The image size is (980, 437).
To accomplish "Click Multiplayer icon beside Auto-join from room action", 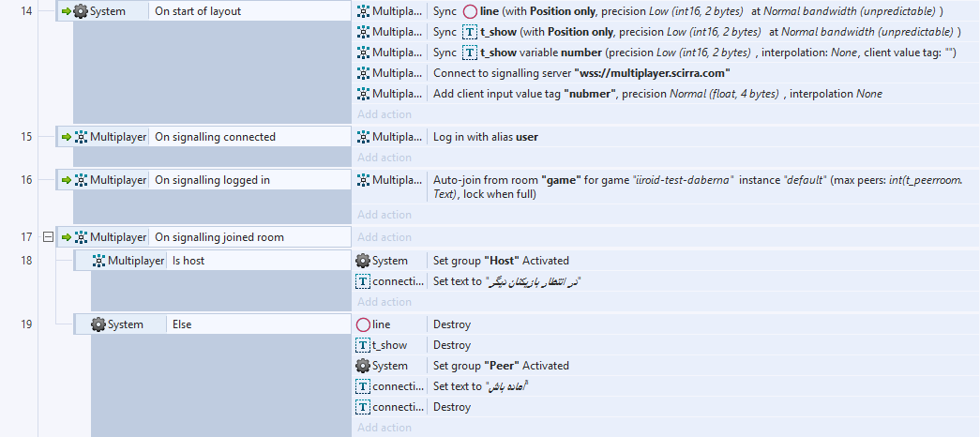I will (x=363, y=180).
